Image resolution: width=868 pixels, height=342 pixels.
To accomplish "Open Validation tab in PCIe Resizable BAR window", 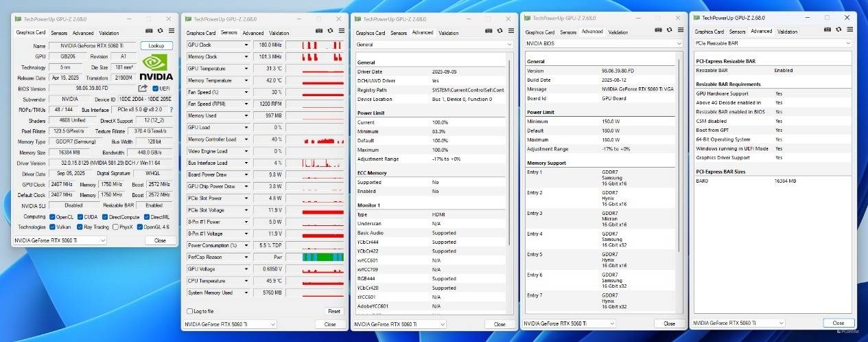I will coord(787,32).
